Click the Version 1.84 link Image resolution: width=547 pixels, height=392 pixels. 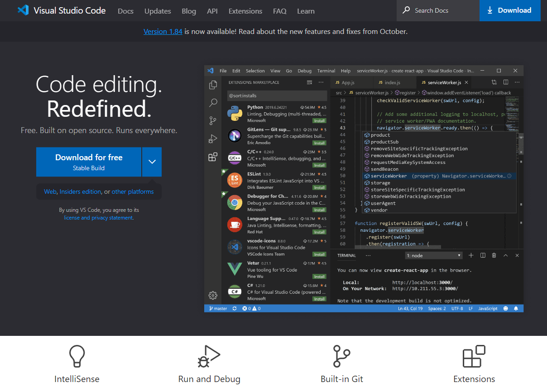(163, 31)
